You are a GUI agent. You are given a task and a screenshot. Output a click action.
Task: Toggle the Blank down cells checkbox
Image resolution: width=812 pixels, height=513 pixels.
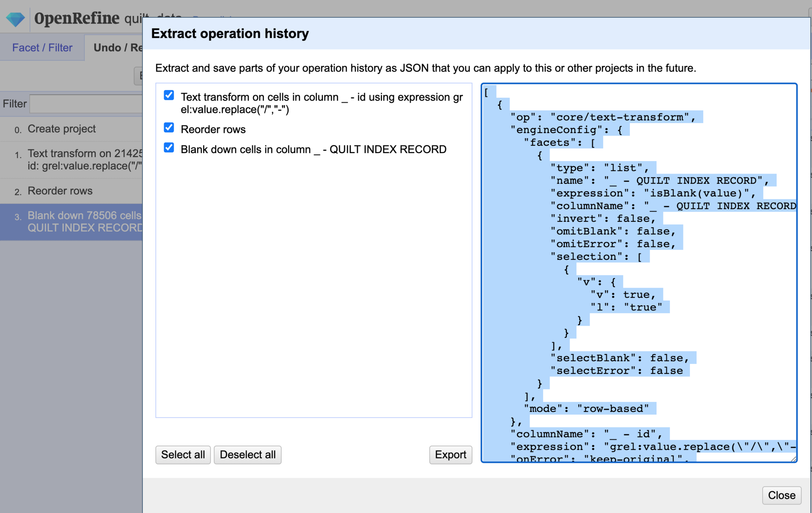coord(169,147)
